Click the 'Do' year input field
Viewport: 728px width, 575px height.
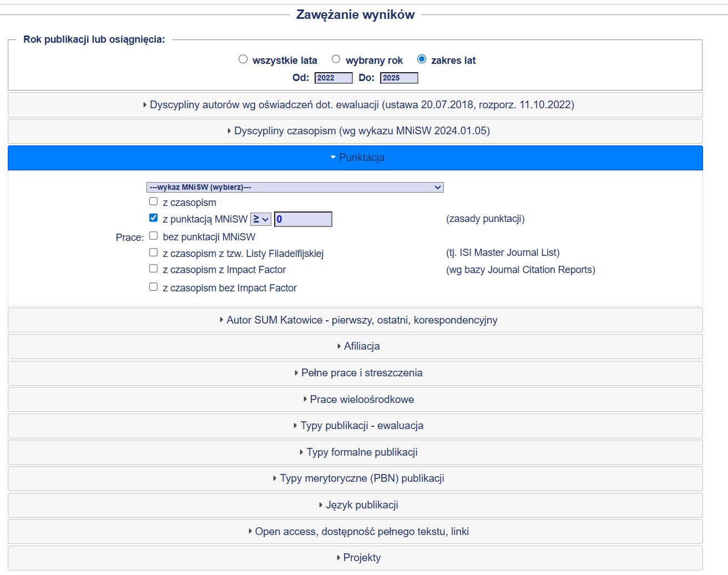coord(398,78)
